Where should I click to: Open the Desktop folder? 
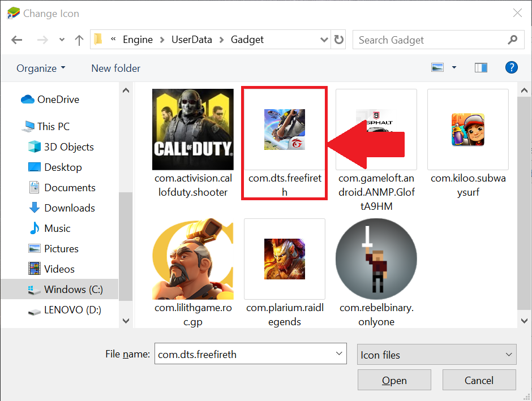point(55,167)
